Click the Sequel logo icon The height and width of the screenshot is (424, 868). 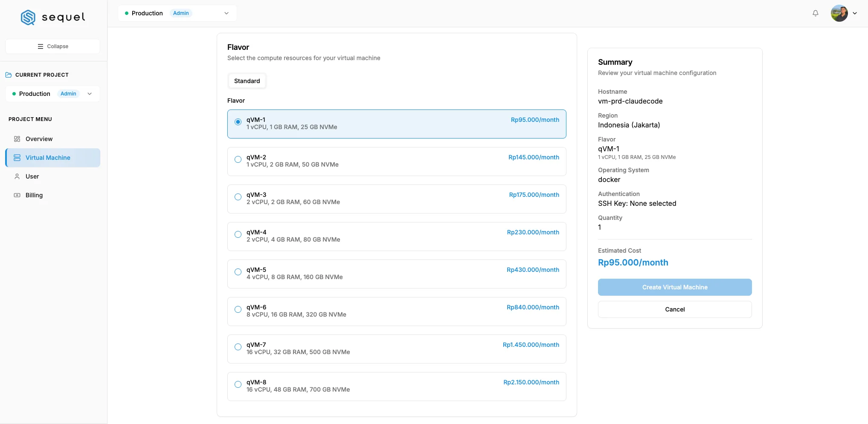click(x=28, y=17)
